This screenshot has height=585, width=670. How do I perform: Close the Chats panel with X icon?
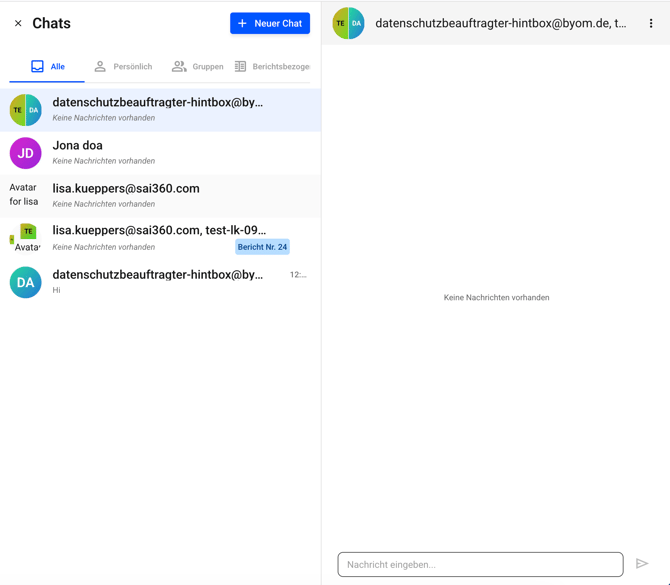click(18, 23)
